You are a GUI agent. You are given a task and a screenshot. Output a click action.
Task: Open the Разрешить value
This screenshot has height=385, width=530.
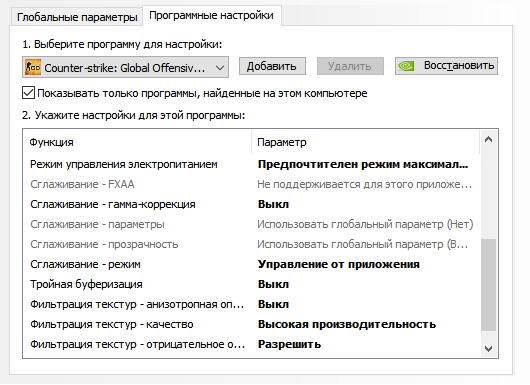pyautogui.click(x=289, y=344)
